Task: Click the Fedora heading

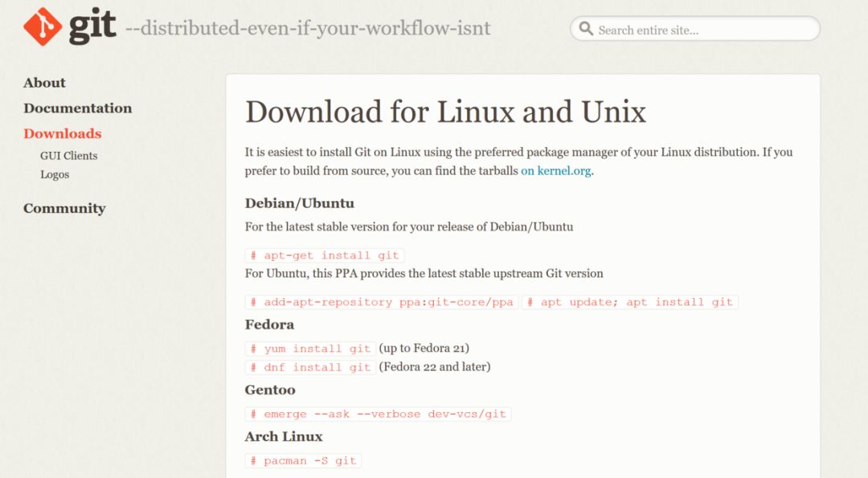Action: pos(269,325)
